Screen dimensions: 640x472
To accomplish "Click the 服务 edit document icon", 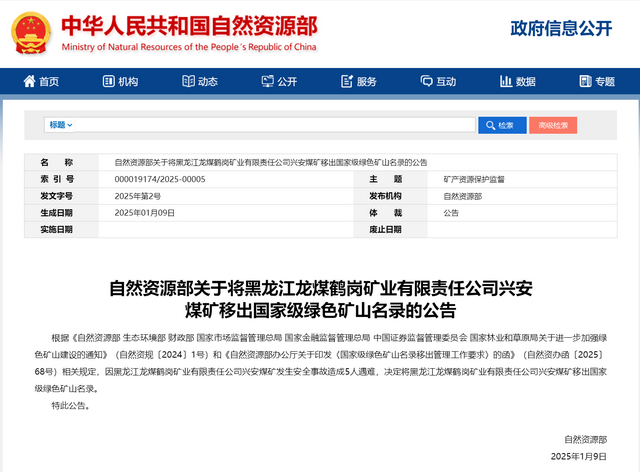I will point(347,81).
